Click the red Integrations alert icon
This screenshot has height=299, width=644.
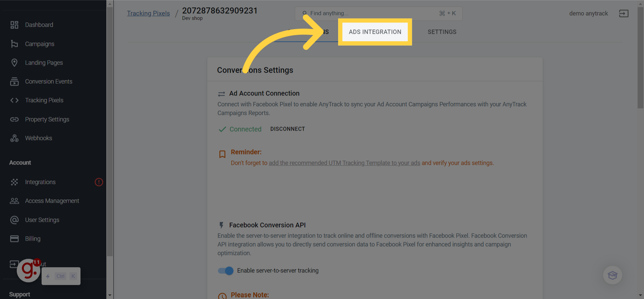point(99,182)
